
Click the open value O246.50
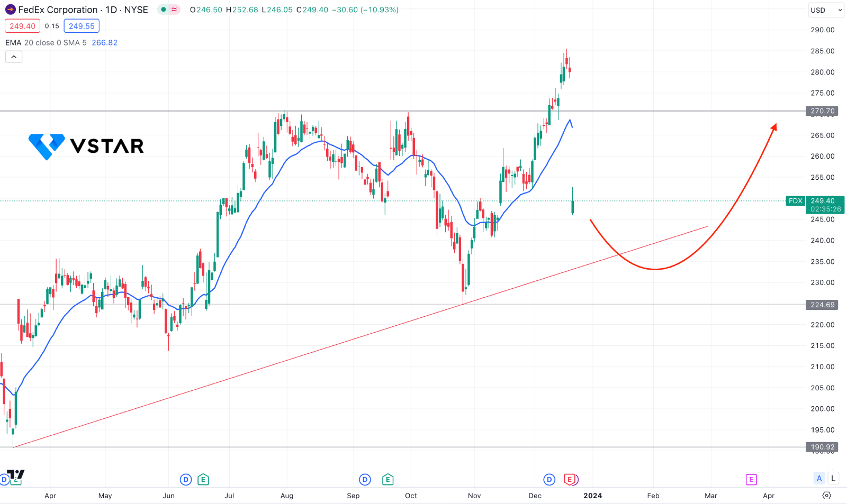[x=206, y=10]
